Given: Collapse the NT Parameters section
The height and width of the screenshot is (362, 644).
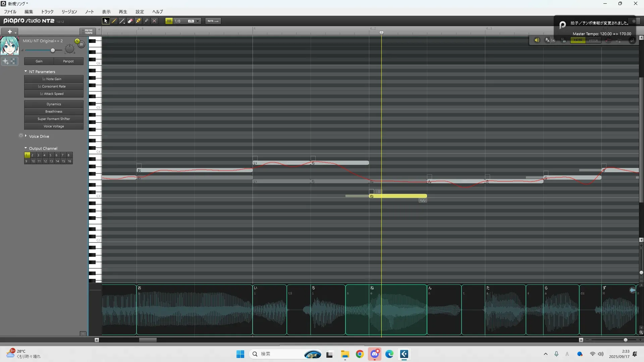Looking at the screenshot, I should 26,71.
